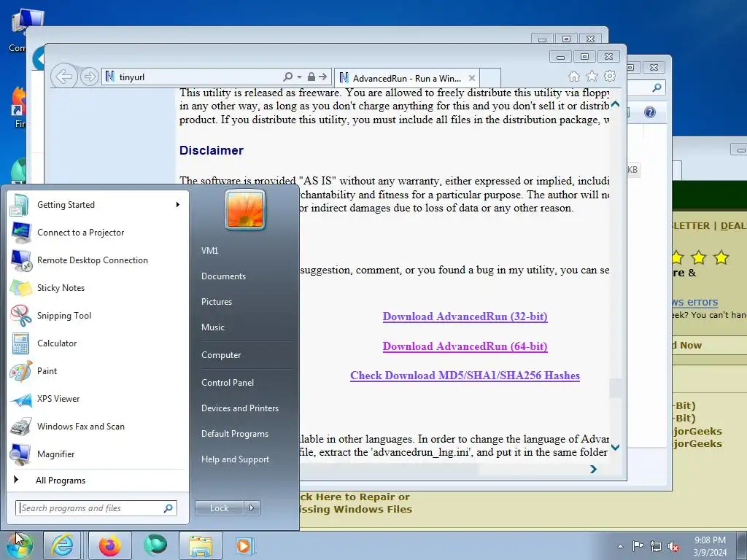
Task: Launch Calculator from Start menu
Action: pyautogui.click(x=97, y=343)
